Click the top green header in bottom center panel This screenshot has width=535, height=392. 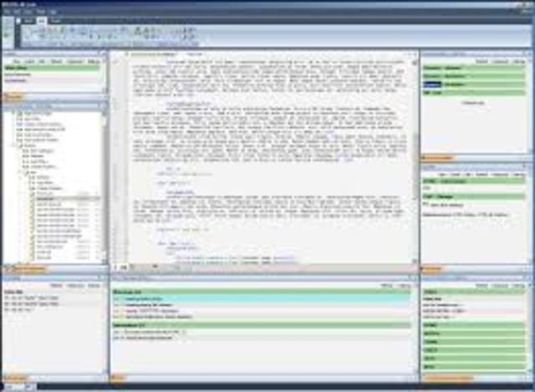pyautogui.click(x=262, y=292)
